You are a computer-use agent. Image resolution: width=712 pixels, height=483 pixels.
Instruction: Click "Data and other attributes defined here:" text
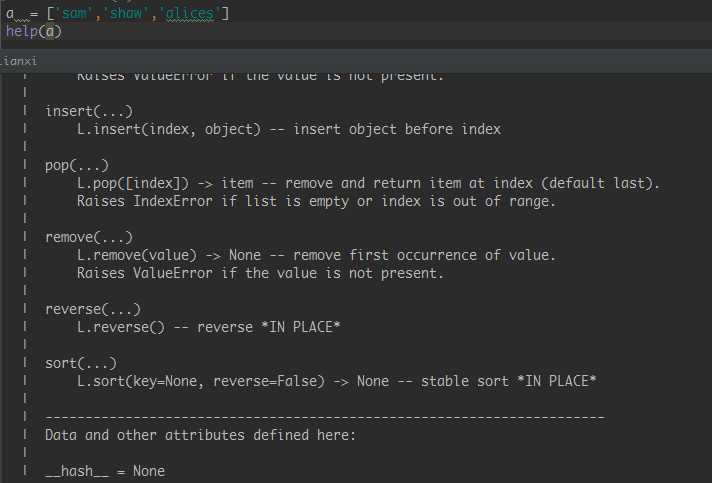pyautogui.click(x=201, y=435)
